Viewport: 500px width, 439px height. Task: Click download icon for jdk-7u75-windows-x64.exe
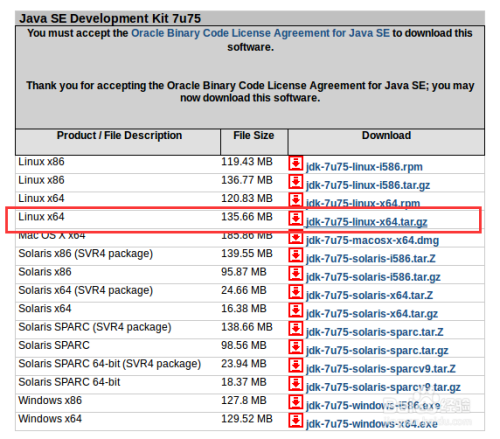296,420
